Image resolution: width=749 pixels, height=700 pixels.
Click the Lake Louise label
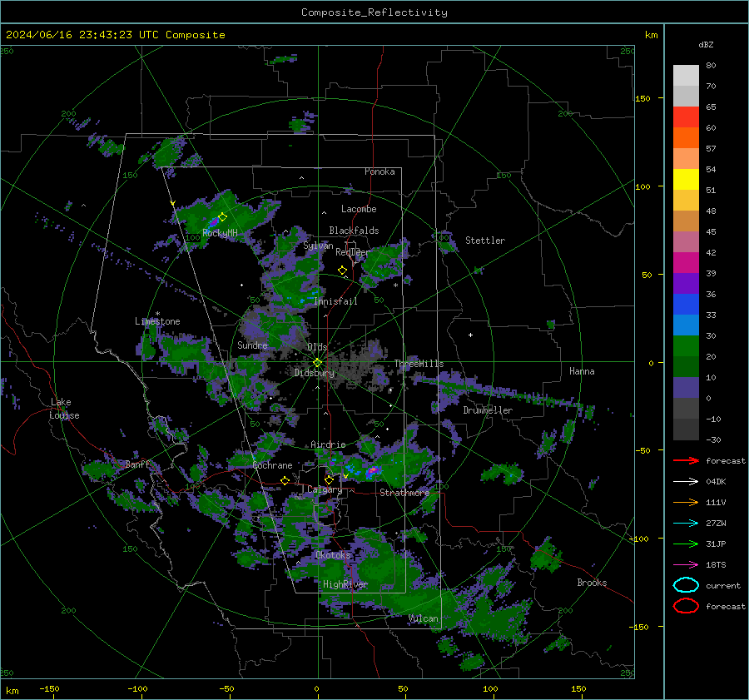pos(64,409)
